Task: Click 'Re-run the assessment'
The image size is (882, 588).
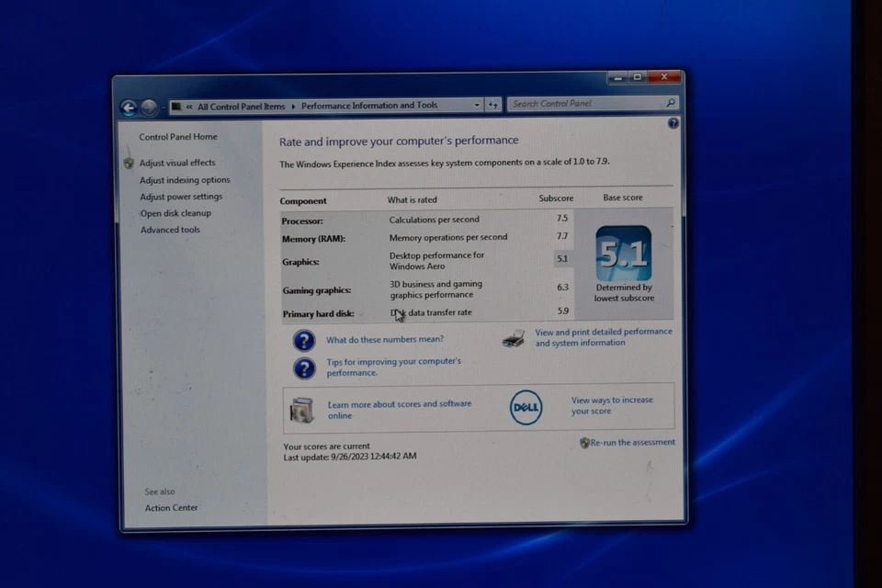Action: pyautogui.click(x=633, y=442)
